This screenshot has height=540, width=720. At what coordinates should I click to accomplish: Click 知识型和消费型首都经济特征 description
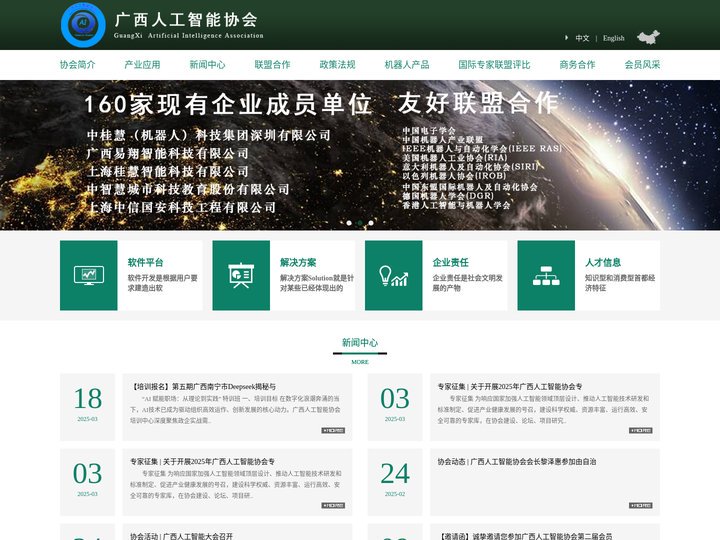click(620, 283)
